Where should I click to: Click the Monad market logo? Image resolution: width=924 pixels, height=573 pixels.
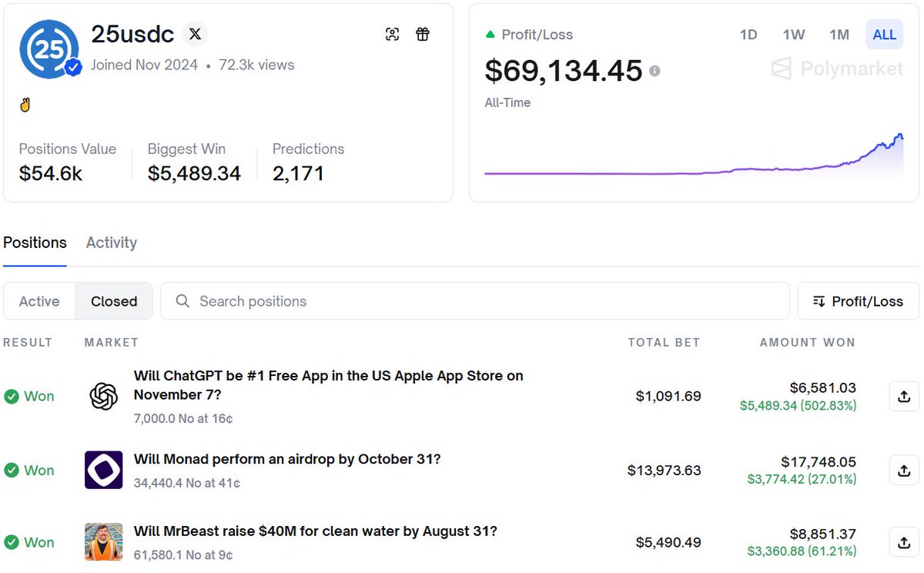click(x=104, y=470)
